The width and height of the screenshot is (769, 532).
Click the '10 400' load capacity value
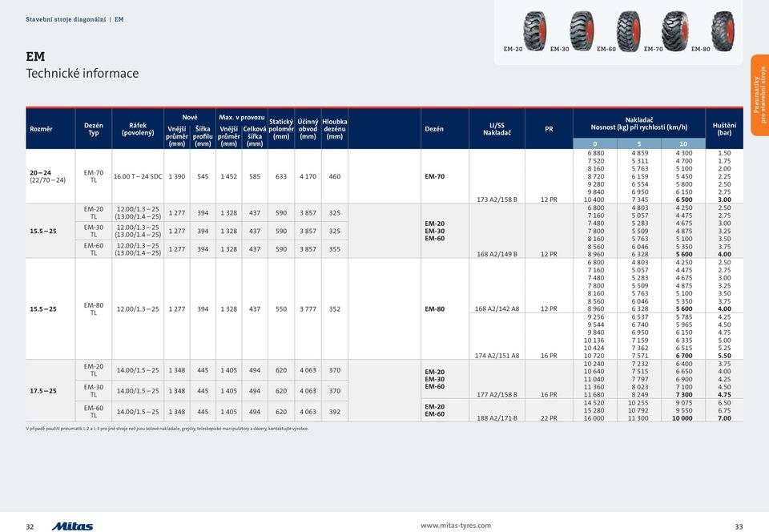pos(594,199)
